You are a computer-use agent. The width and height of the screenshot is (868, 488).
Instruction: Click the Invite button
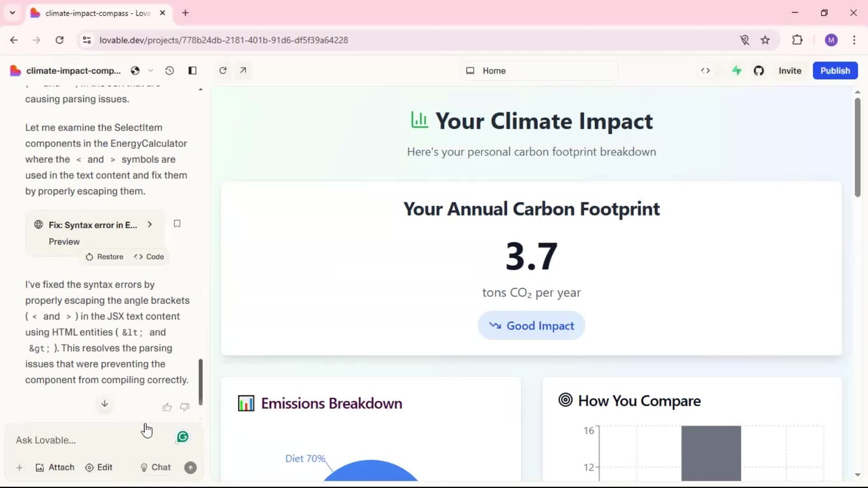[x=790, y=70]
